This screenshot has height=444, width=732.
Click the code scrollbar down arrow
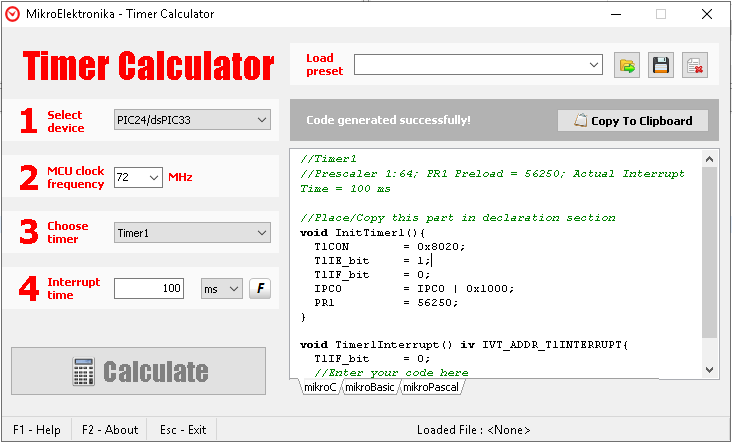[x=710, y=370]
